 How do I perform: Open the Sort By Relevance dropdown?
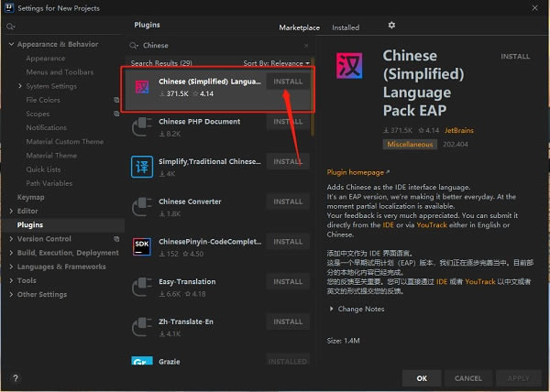point(277,63)
